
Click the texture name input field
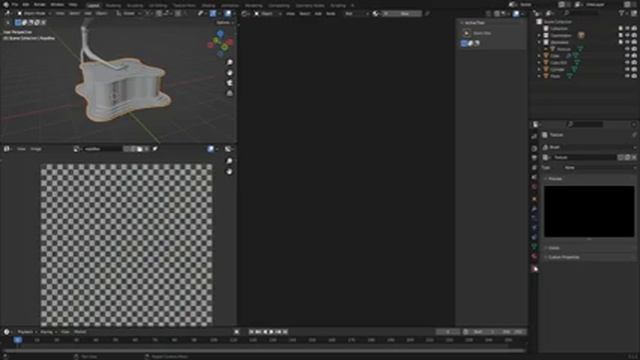[x=584, y=157]
